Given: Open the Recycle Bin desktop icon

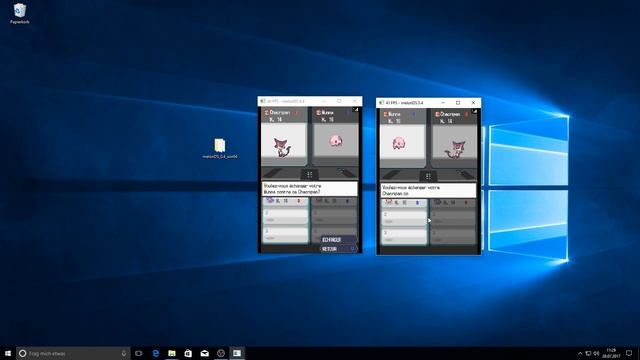Looking at the screenshot, I should pos(20,13).
